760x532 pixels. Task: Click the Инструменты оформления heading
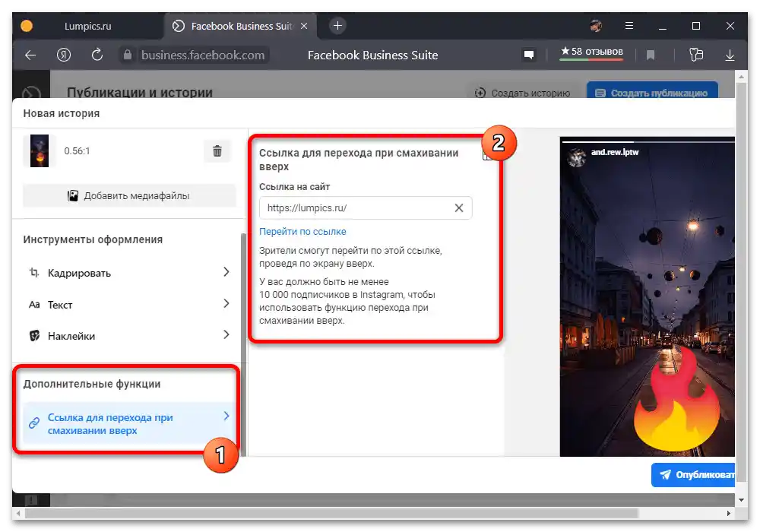(x=93, y=239)
